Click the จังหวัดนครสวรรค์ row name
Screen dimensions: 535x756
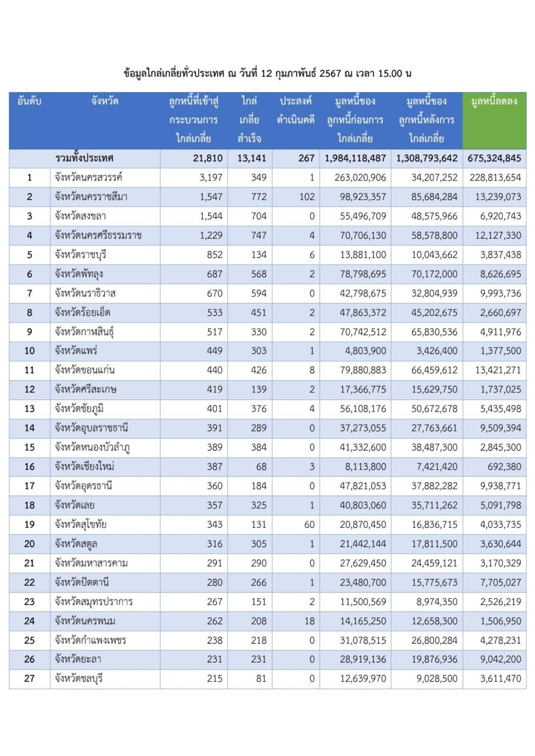click(x=88, y=178)
